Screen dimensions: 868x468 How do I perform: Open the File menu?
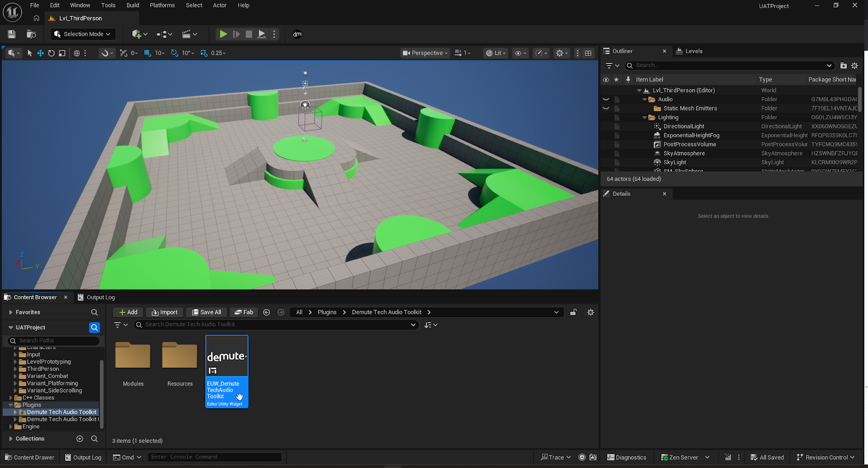click(35, 5)
